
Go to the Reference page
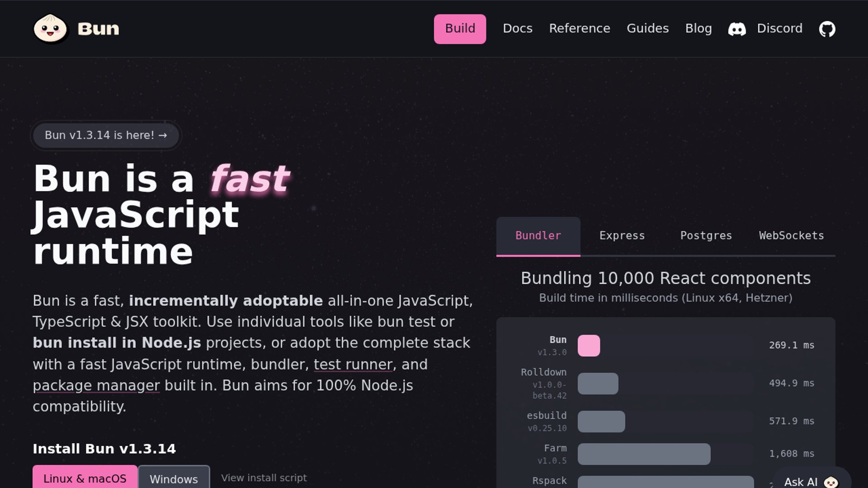click(580, 28)
